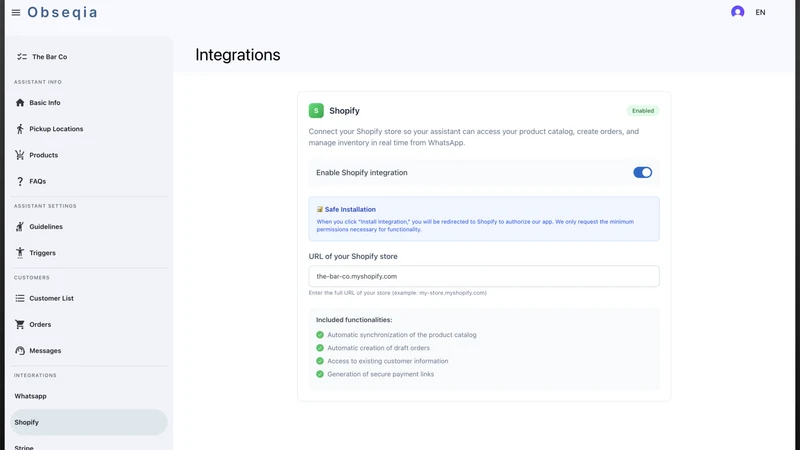Image resolution: width=800 pixels, height=450 pixels.
Task: Click the green Shopify logo icon
Action: click(316, 110)
